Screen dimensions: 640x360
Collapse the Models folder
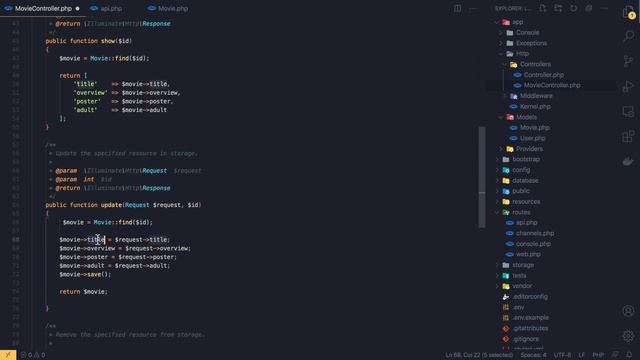point(526,117)
